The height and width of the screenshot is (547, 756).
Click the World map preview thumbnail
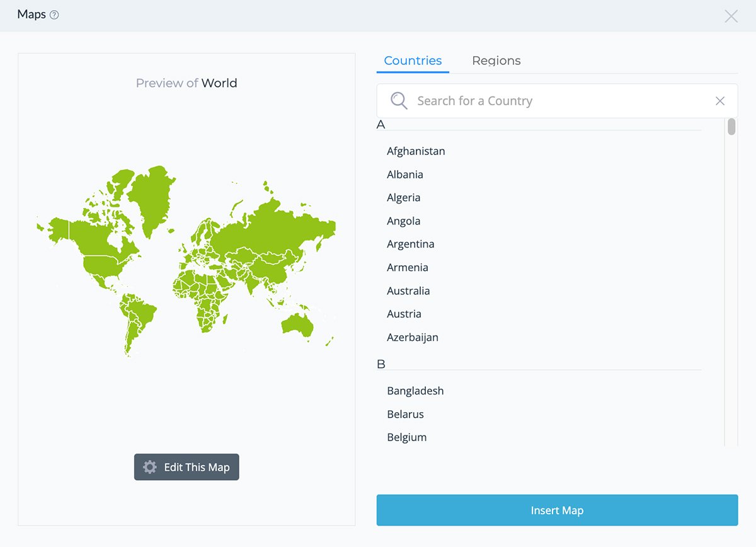coord(186,265)
